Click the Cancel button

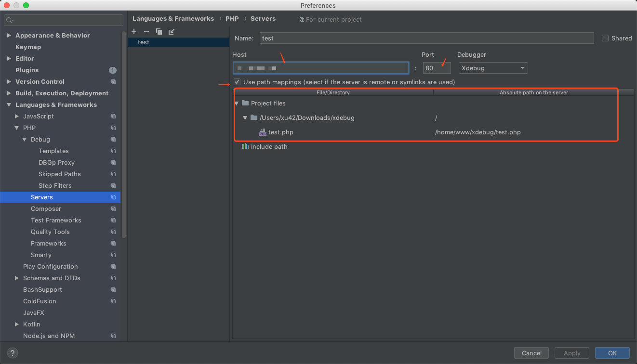pos(531,353)
